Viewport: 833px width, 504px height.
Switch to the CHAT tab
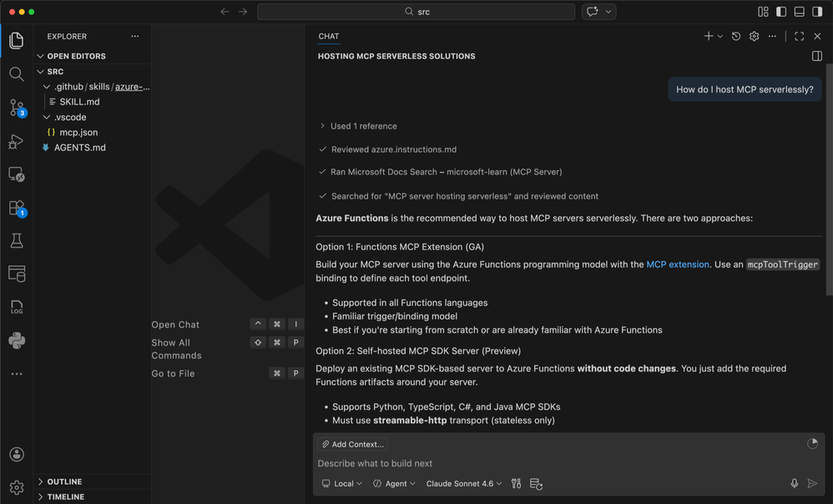[328, 36]
